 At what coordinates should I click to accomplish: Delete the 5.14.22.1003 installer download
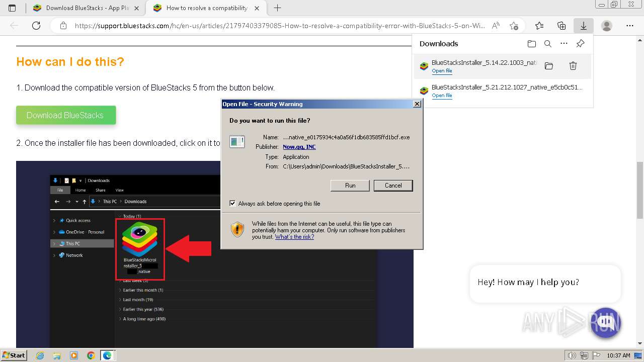click(573, 66)
